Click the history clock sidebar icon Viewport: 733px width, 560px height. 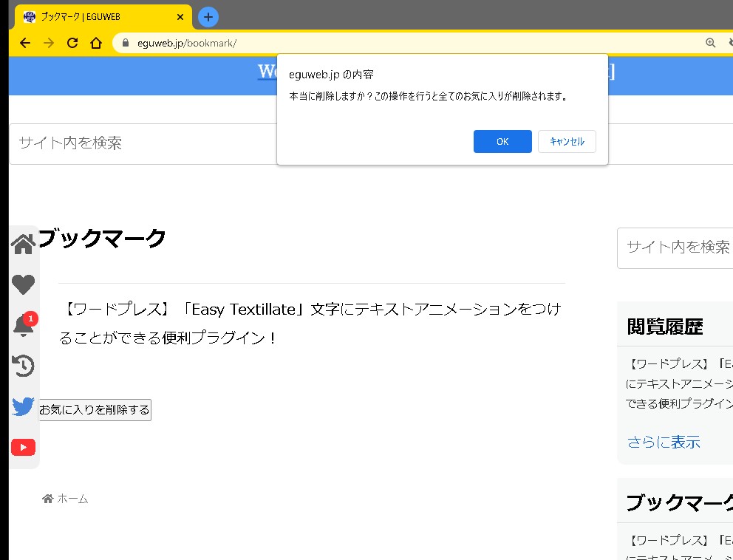tap(23, 366)
